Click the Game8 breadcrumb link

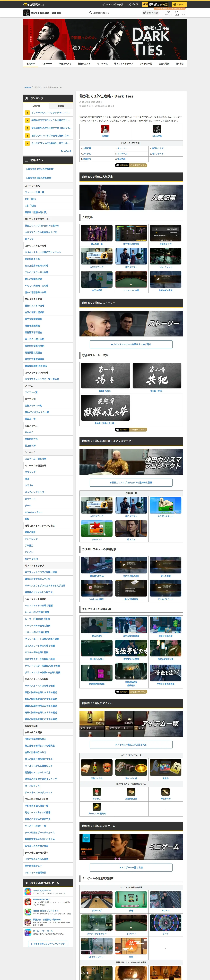pyautogui.click(x=28, y=88)
